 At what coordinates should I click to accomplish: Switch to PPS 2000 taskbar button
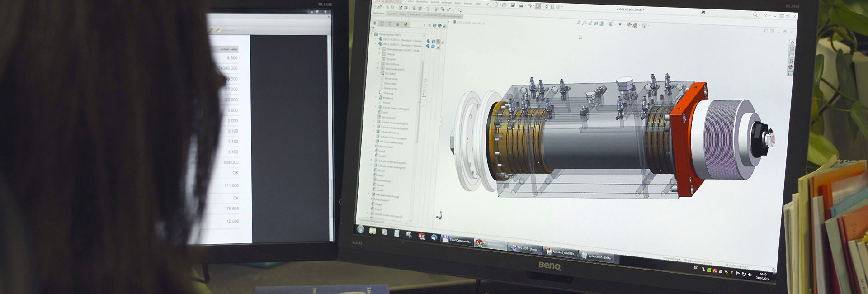click(x=524, y=248)
